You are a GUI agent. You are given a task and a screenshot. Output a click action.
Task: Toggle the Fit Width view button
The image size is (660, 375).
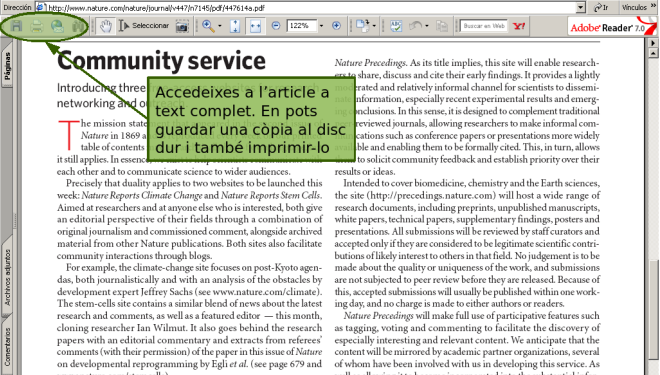pos(255,26)
